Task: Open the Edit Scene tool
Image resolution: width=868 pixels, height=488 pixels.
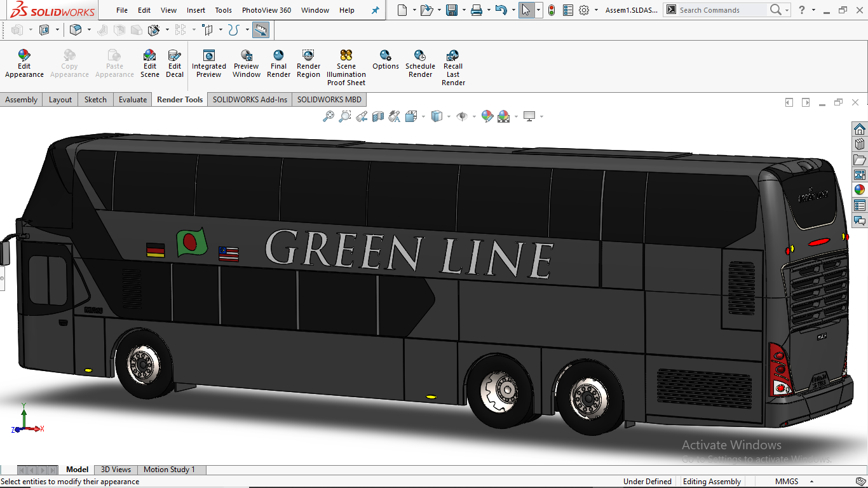Action: [150, 64]
